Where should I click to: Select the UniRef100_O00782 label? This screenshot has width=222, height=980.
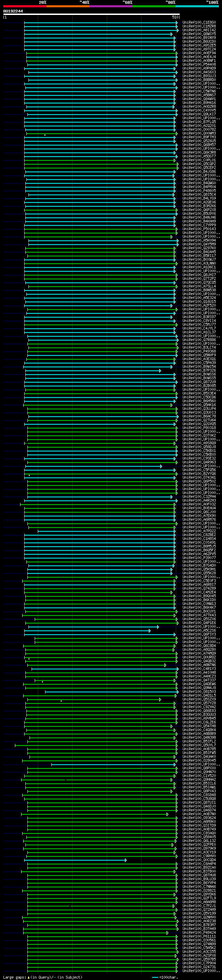pyautogui.click(x=199, y=129)
